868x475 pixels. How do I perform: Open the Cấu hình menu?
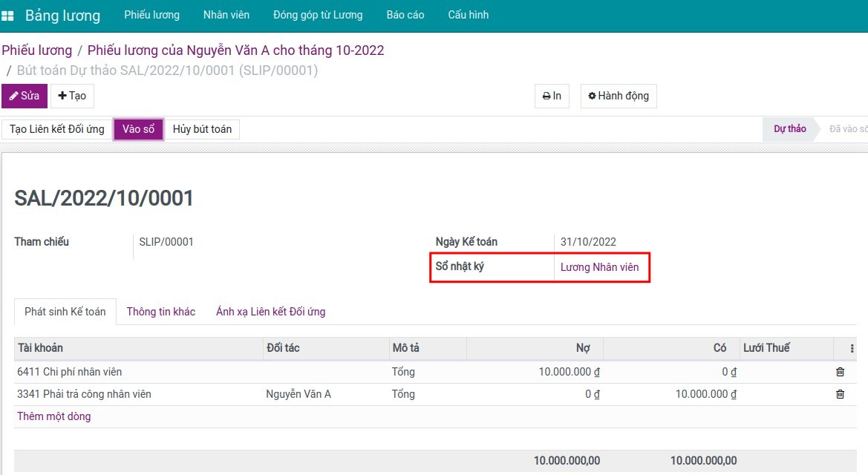[468, 15]
